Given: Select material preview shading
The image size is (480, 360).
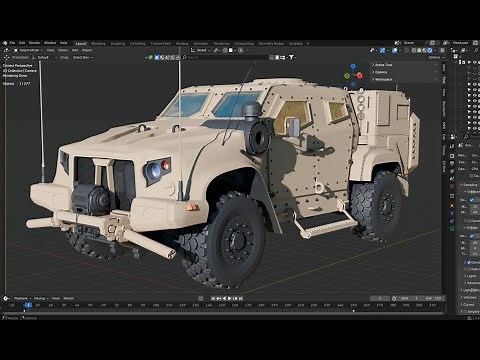Looking at the screenshot, I should coord(425,50).
